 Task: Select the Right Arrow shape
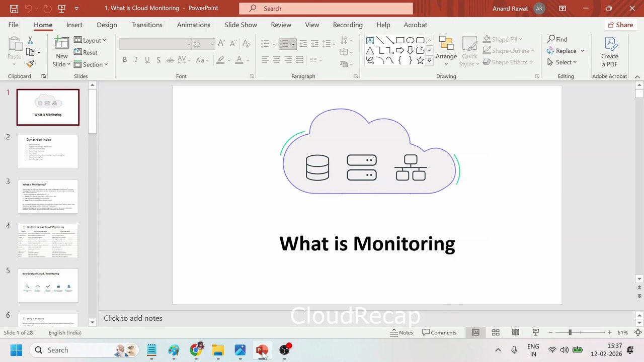tap(400, 50)
